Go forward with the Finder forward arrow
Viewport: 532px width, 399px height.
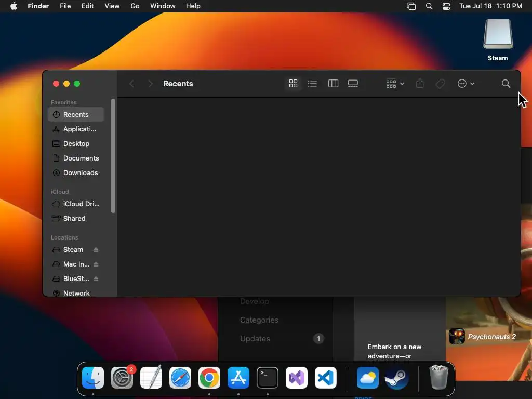(x=150, y=84)
